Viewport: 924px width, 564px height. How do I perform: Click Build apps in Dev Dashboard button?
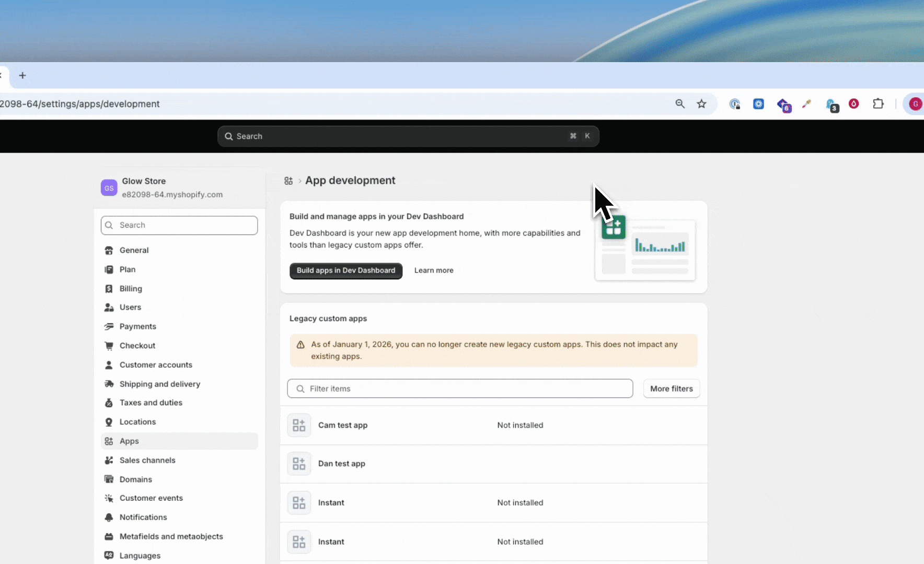[x=346, y=271]
